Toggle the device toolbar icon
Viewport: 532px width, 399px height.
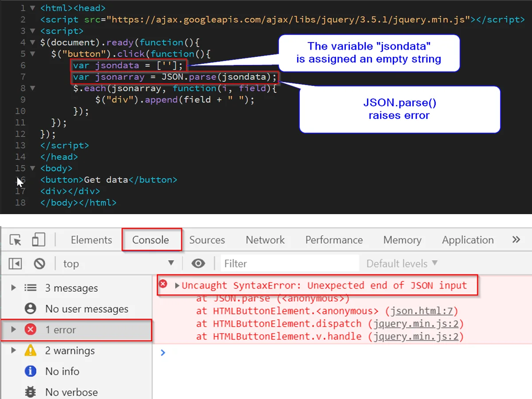39,240
